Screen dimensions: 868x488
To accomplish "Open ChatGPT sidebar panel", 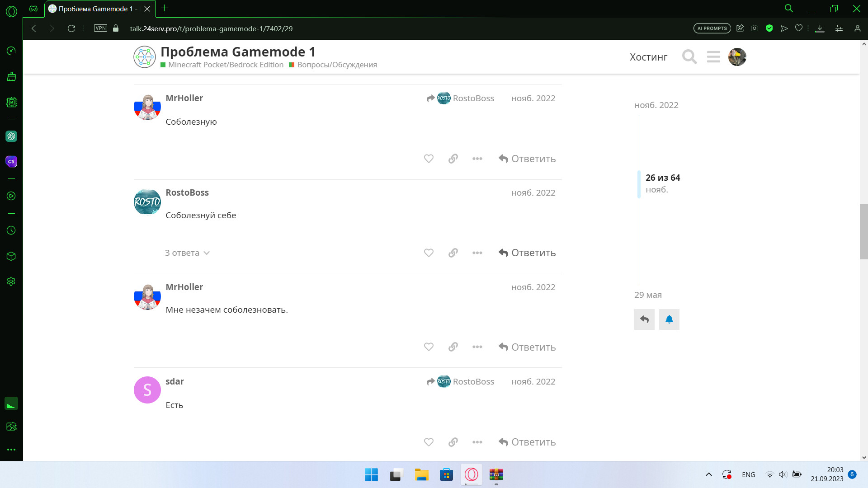I will [x=11, y=136].
